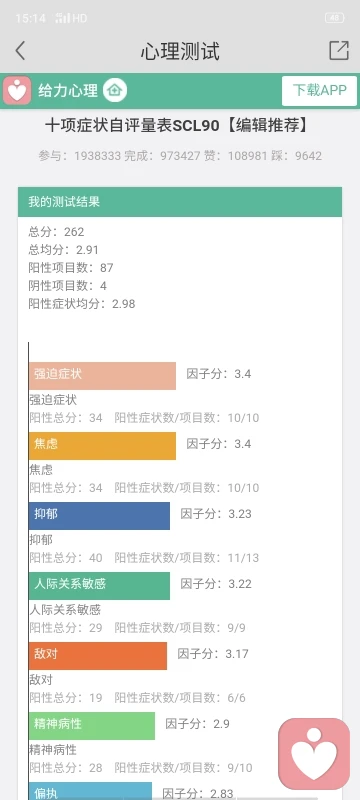The height and width of the screenshot is (800, 360).
Task: Select the 我的测试结果 header tab
Action: click(x=180, y=202)
